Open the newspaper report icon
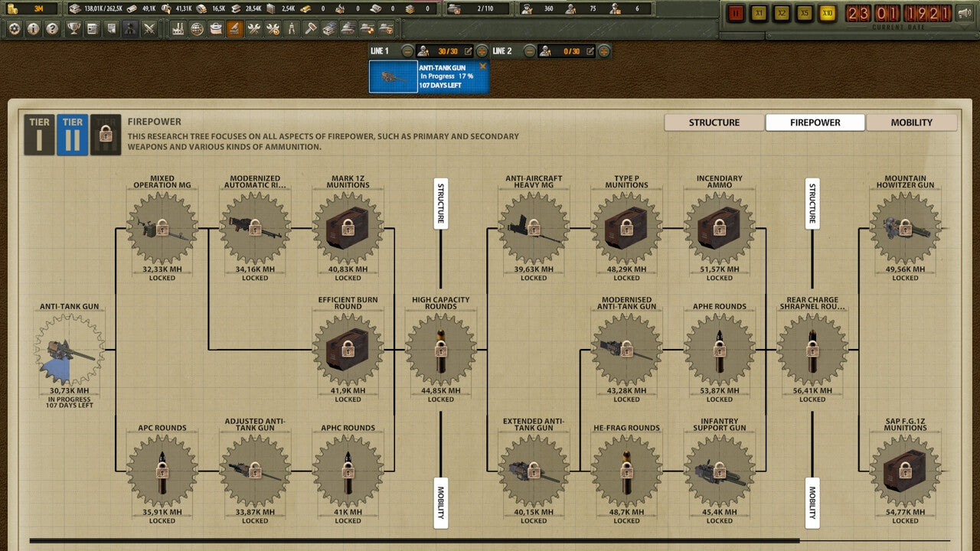This screenshot has width=980, height=551. click(x=91, y=30)
